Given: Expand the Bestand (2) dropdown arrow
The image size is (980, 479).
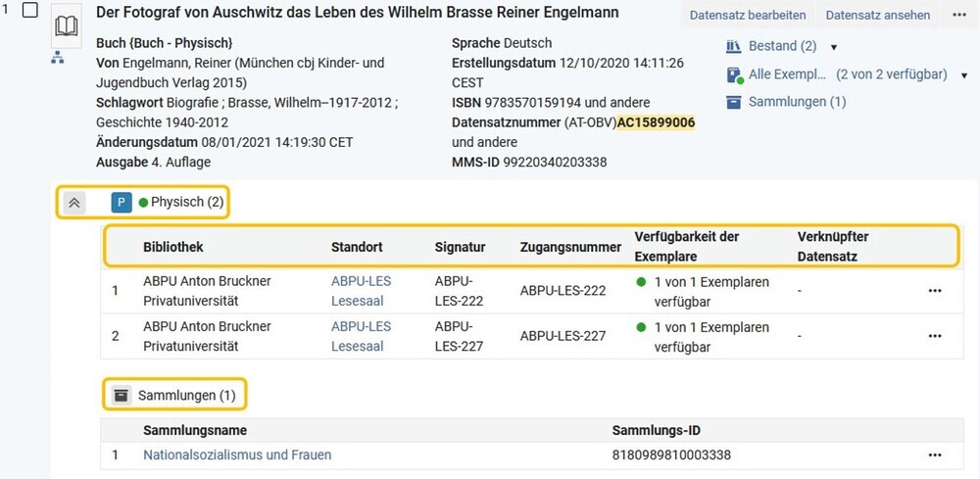Looking at the screenshot, I should 833,47.
